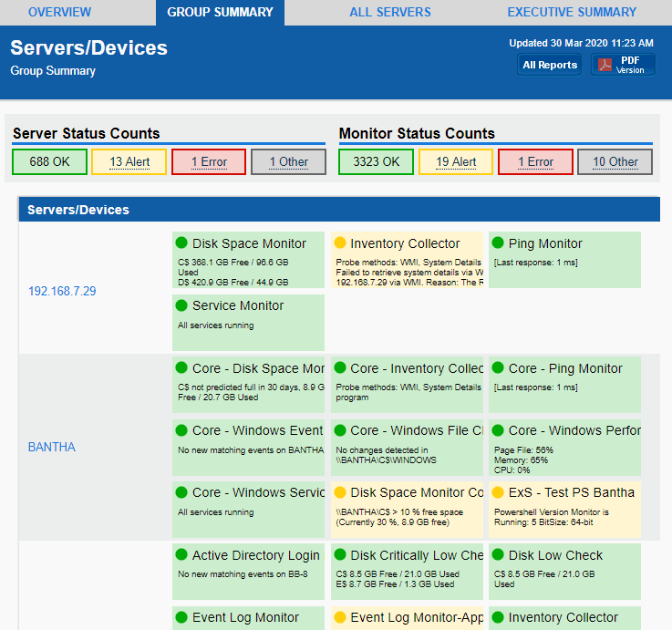
Task: Click the monitor 10 Other status box
Action: pyautogui.click(x=615, y=162)
